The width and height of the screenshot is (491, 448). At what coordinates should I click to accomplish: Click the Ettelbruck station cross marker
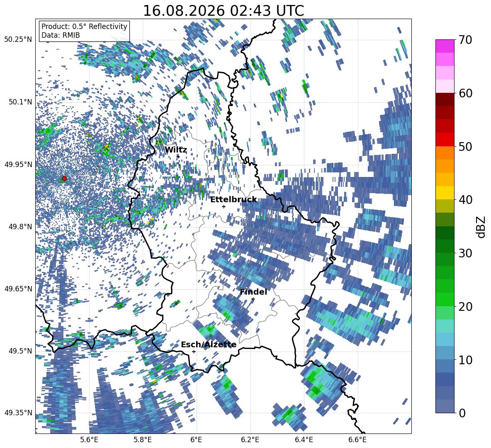point(224,206)
